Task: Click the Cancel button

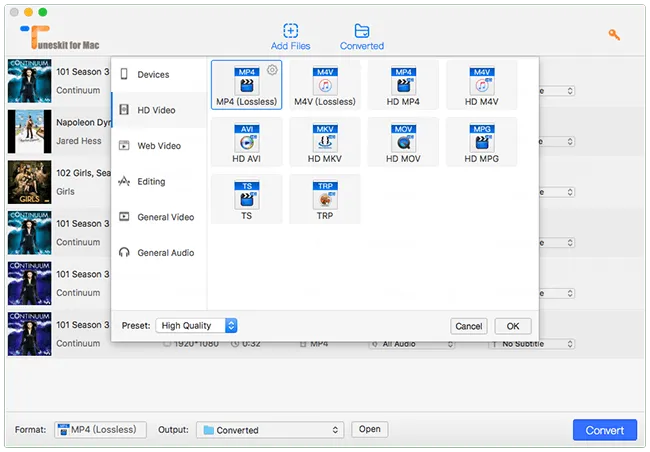Action: point(468,326)
